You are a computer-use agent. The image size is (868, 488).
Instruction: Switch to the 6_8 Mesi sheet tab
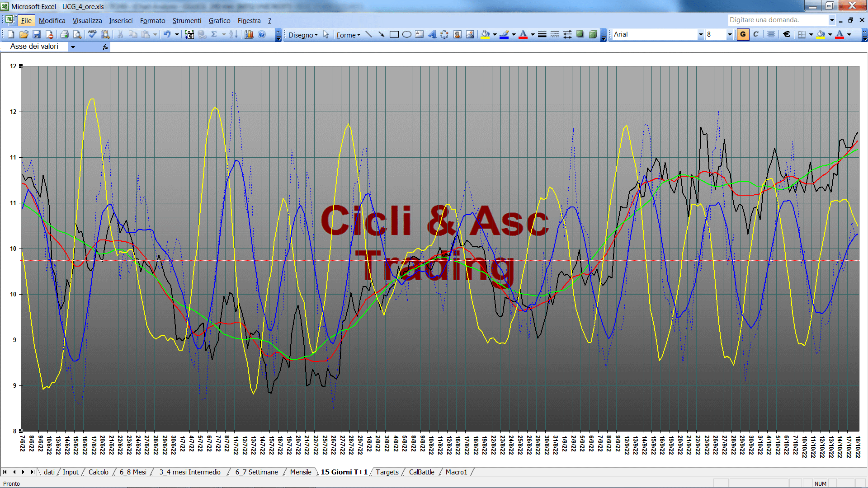(x=133, y=472)
